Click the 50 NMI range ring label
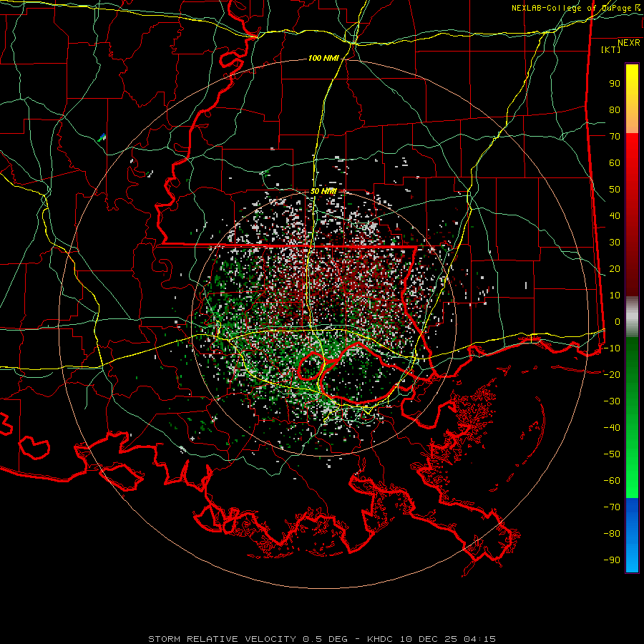This screenshot has width=644, height=644. click(x=323, y=191)
